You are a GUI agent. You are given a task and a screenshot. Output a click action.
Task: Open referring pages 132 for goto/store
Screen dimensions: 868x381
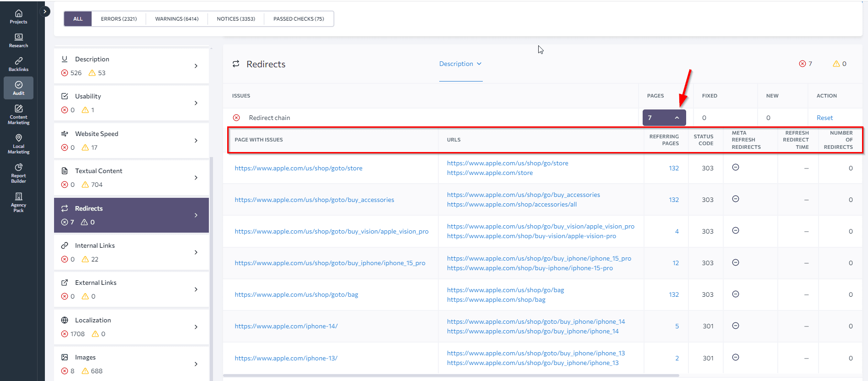(x=674, y=168)
